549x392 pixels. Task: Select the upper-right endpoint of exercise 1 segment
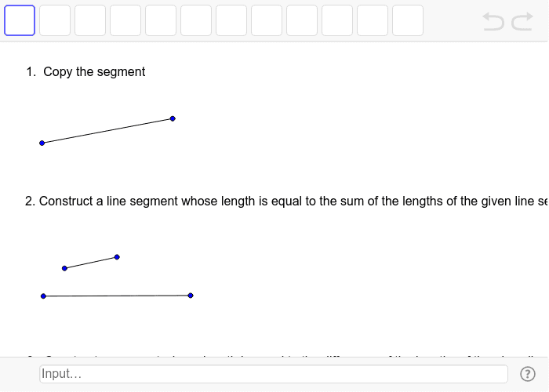click(173, 118)
